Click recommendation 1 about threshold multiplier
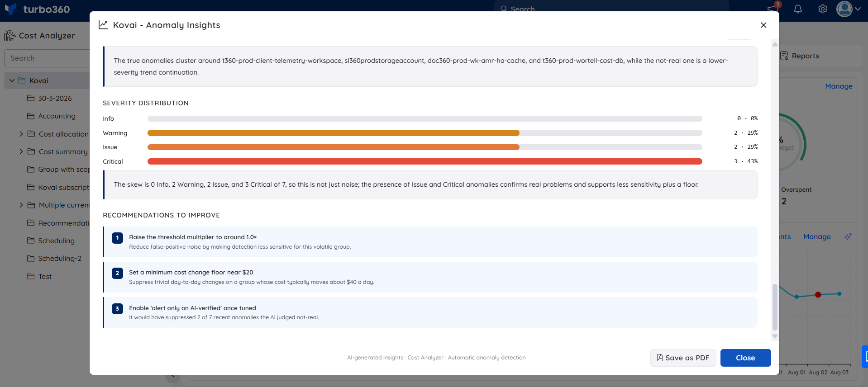 [x=430, y=242]
